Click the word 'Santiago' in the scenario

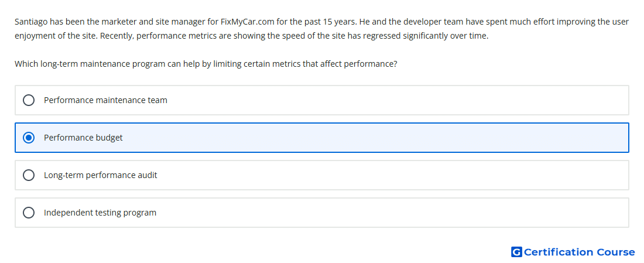pos(31,22)
